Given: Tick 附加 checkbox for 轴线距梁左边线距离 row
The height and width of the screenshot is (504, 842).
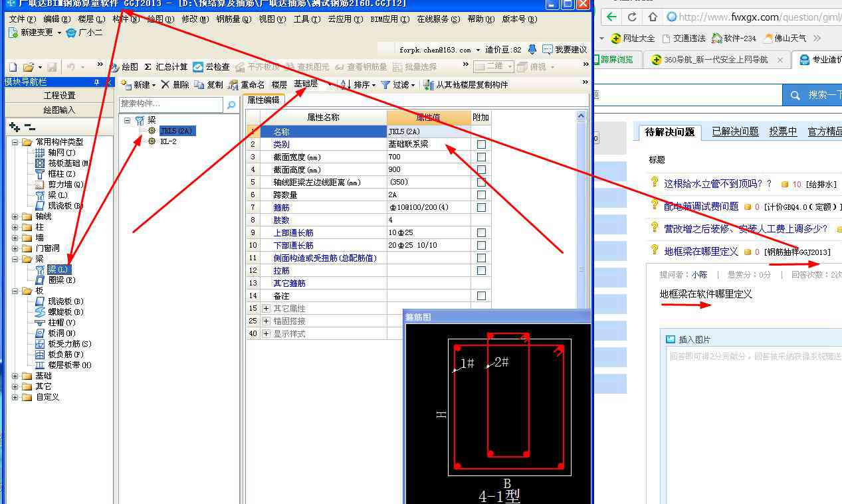Looking at the screenshot, I should click(x=481, y=183).
